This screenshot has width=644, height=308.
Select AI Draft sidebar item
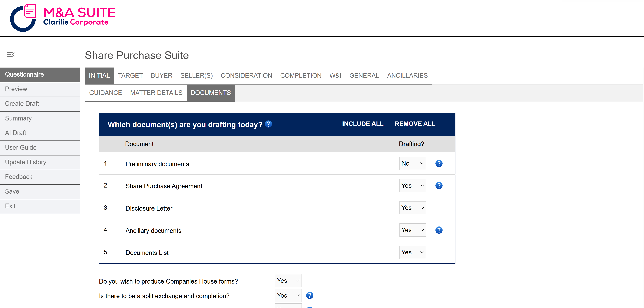point(16,133)
